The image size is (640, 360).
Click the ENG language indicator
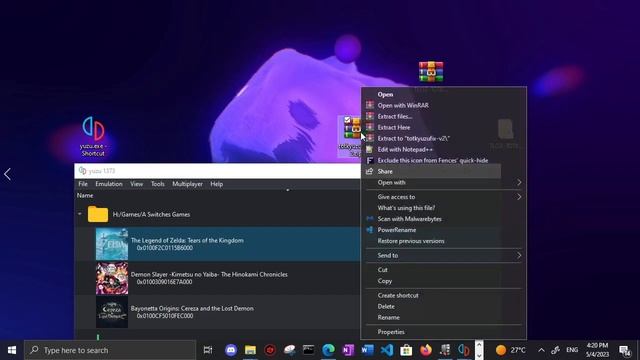tap(572, 350)
